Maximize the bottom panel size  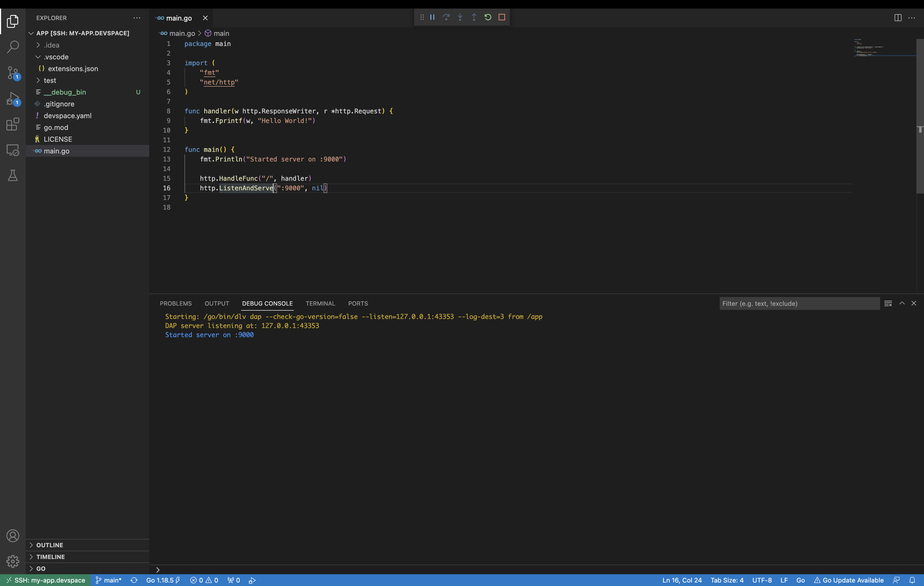902,303
